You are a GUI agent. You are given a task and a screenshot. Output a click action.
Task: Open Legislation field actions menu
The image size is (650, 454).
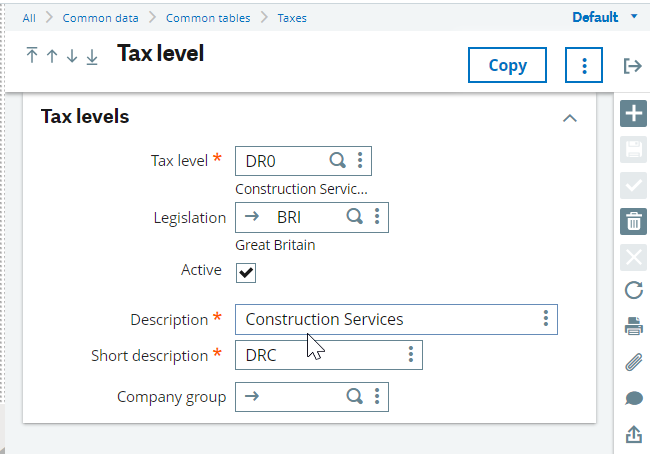(377, 217)
